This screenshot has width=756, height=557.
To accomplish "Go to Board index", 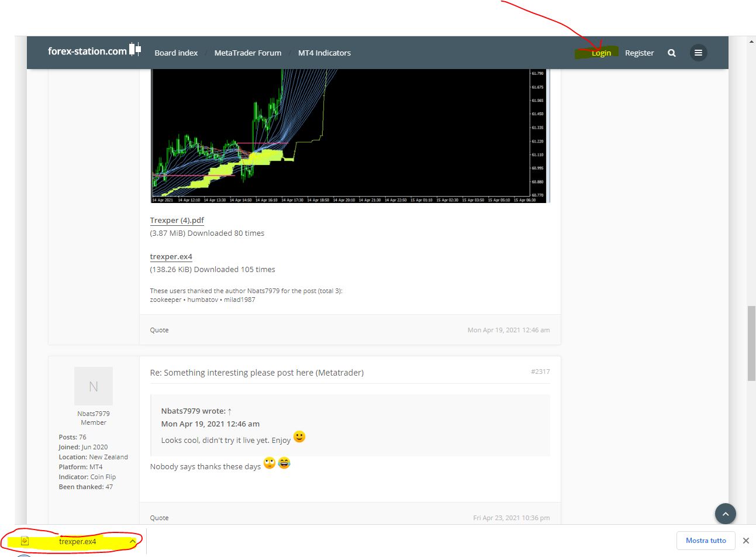I will tap(176, 53).
